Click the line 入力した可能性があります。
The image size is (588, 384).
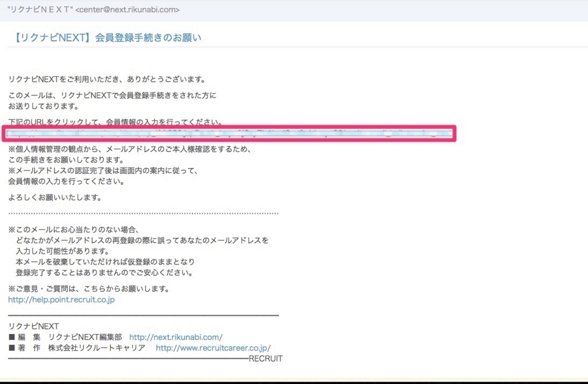pyautogui.click(x=63, y=251)
